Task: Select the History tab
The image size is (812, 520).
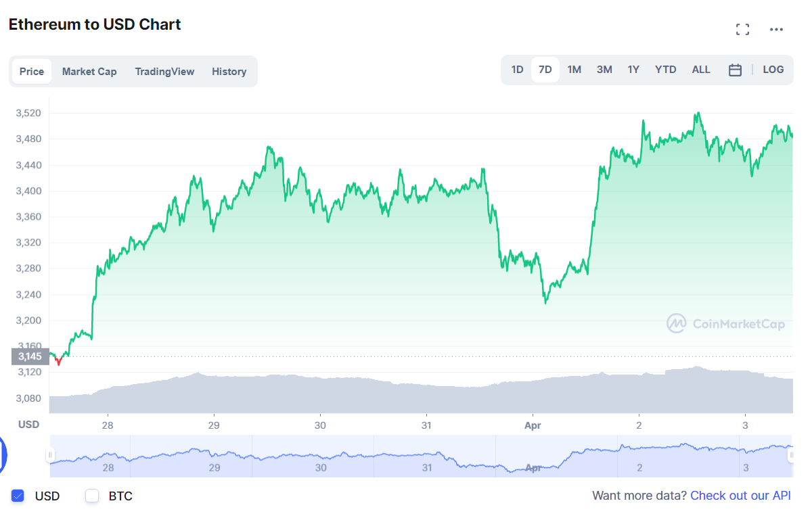Action: [x=229, y=71]
